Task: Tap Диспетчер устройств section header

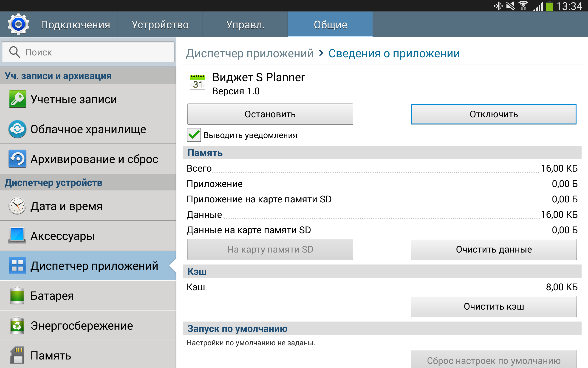Action: coord(88,182)
